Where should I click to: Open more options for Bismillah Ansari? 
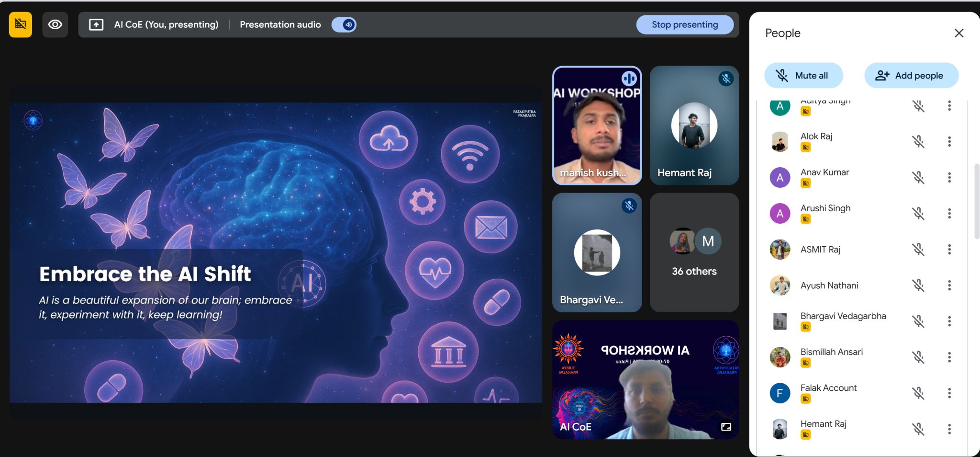[x=949, y=357]
